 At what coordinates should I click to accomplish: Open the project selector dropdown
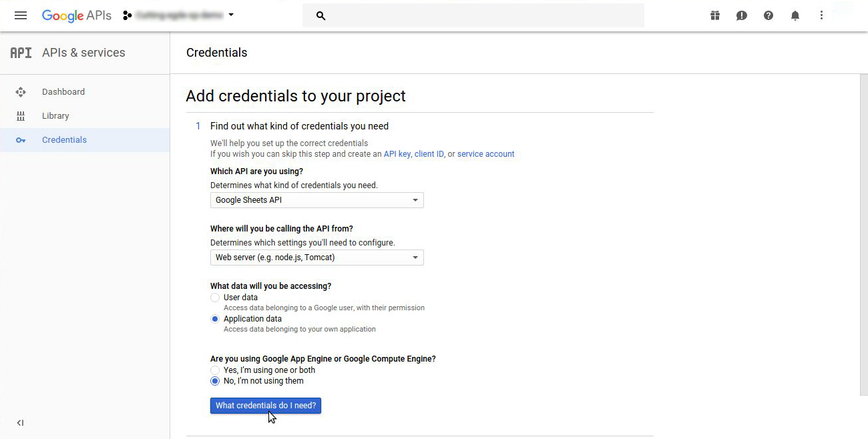pos(178,15)
